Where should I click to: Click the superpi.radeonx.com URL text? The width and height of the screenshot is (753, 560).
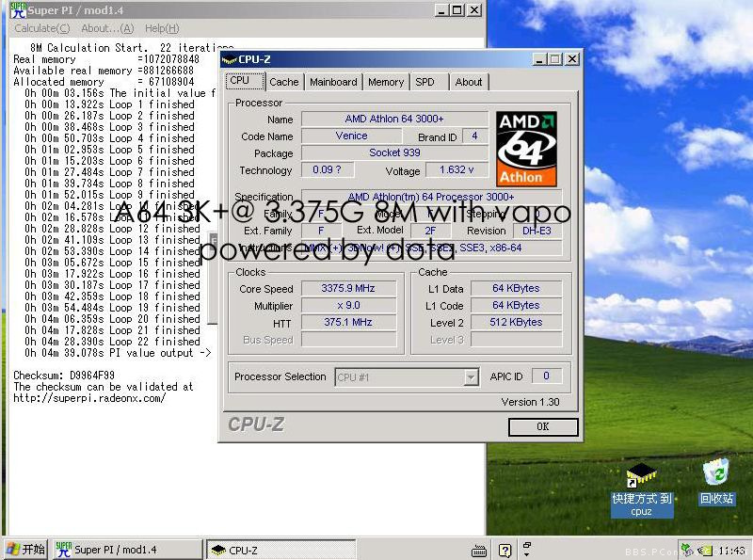point(89,398)
